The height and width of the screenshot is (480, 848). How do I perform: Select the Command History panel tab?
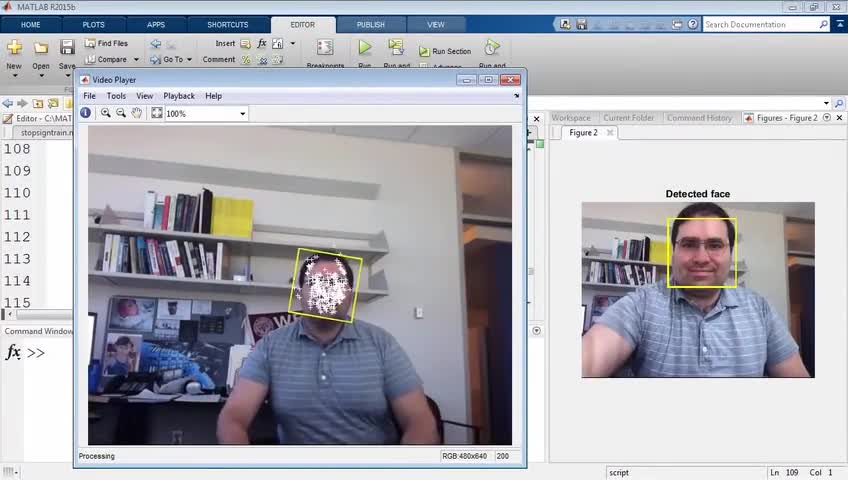tap(699, 118)
